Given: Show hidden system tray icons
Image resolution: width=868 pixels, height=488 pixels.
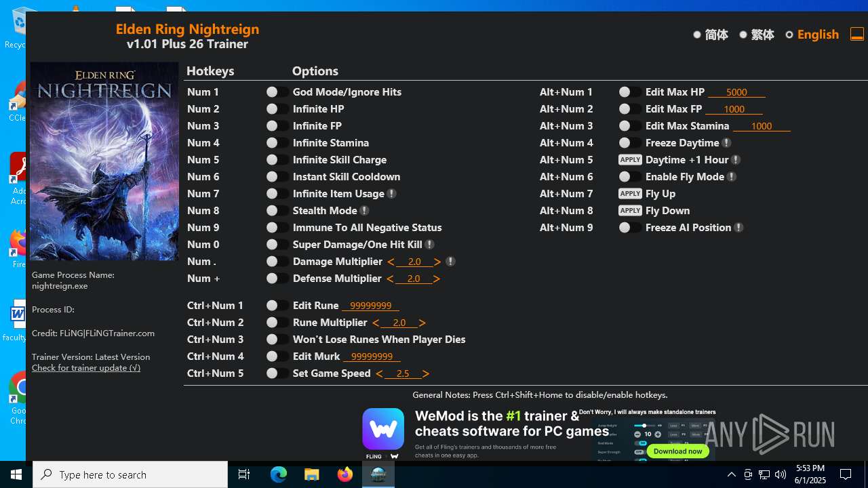Looking at the screenshot, I should click(x=731, y=474).
